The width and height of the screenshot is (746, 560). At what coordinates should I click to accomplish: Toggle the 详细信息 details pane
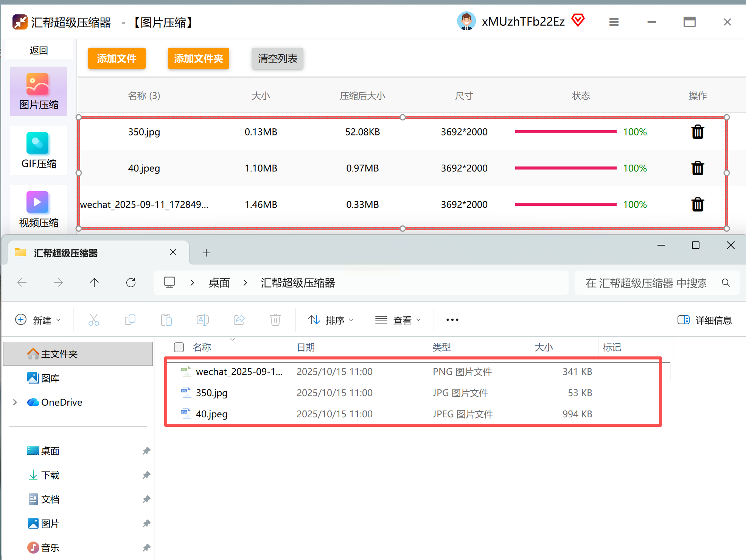(704, 320)
